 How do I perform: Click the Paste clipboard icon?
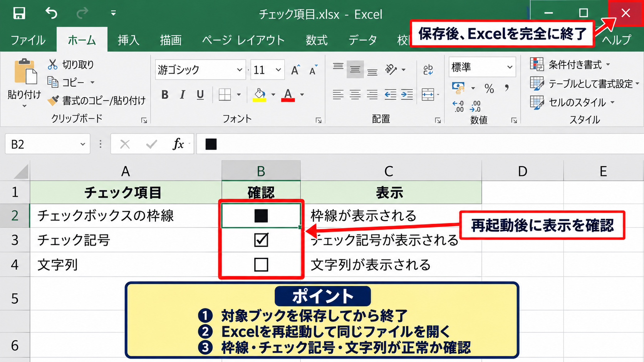click(x=25, y=72)
